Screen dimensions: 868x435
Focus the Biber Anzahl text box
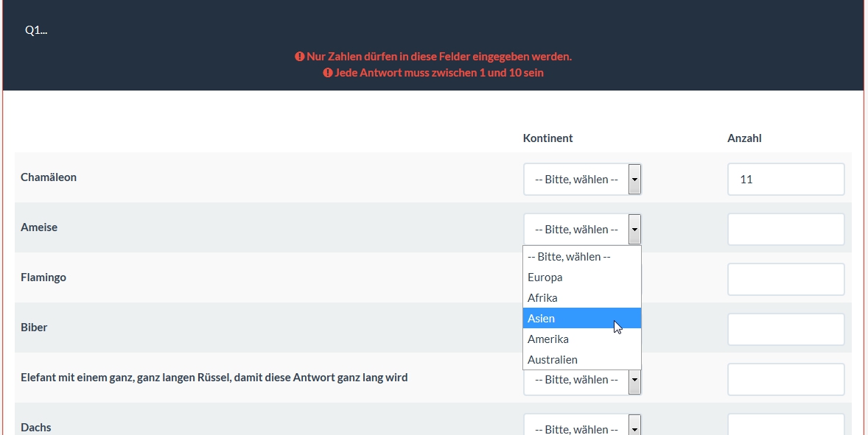[785, 330]
